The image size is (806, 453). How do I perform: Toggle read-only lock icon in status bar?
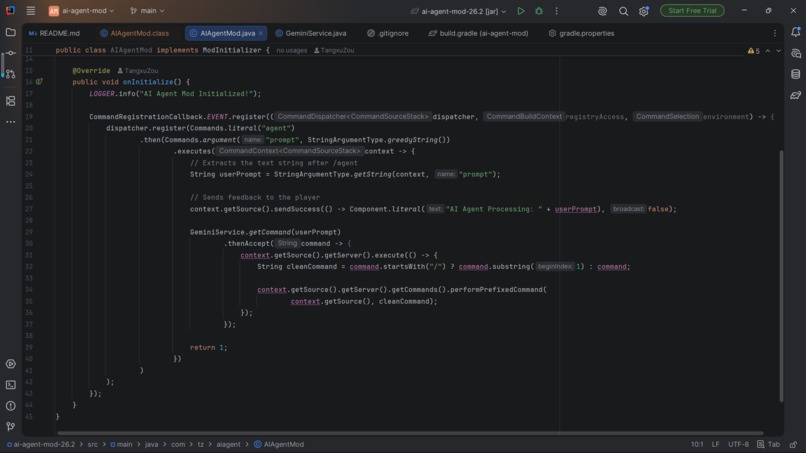794,444
